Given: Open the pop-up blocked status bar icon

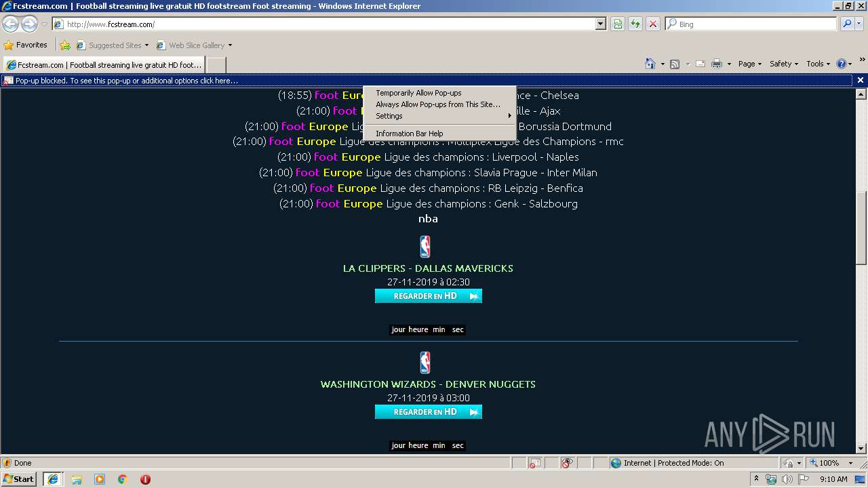Looking at the screenshot, I should pos(534,463).
